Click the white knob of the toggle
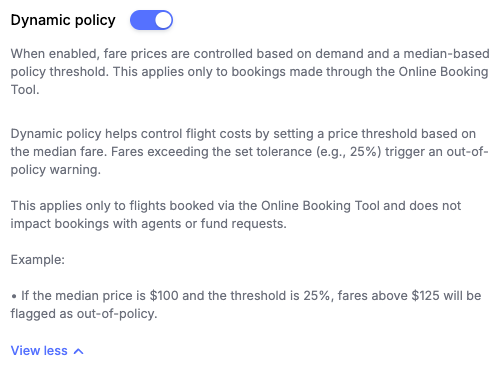 click(163, 20)
